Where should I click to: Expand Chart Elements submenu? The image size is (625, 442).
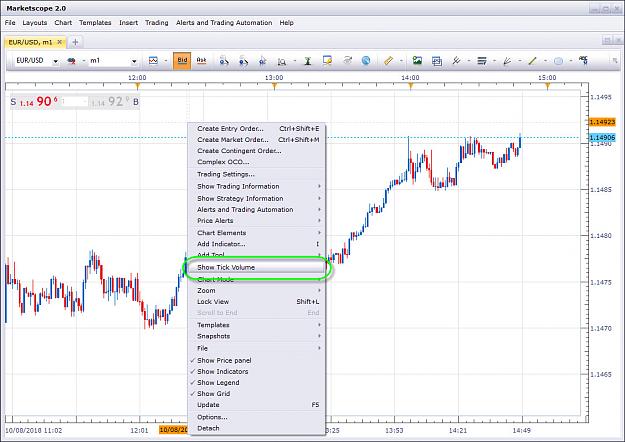point(257,233)
